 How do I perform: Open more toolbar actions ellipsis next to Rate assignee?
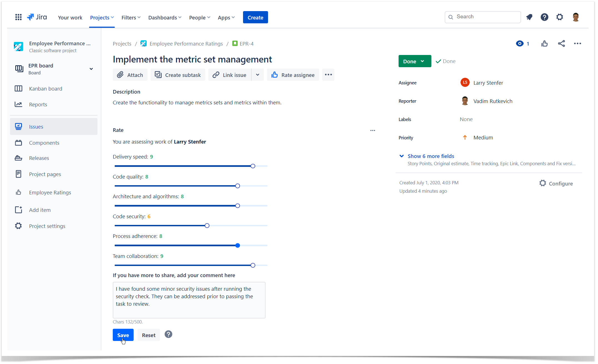click(328, 75)
